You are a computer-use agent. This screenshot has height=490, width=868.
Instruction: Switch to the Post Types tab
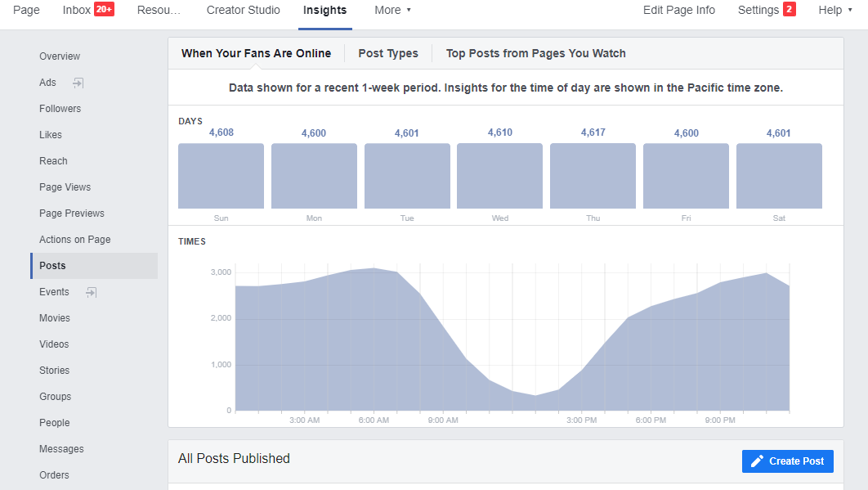(388, 53)
